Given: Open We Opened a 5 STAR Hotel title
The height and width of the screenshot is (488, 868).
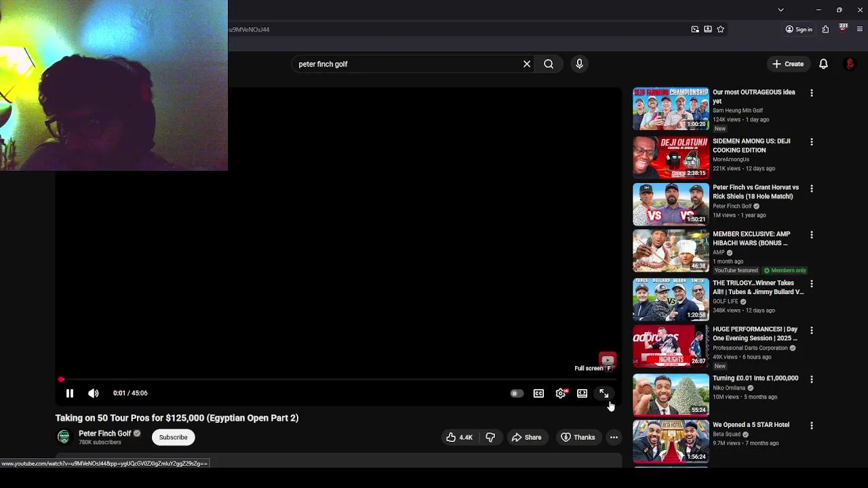Looking at the screenshot, I should tap(751, 425).
